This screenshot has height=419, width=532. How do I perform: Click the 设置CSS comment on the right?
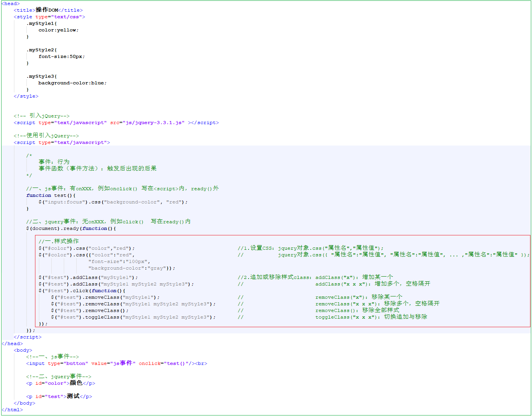point(310,248)
